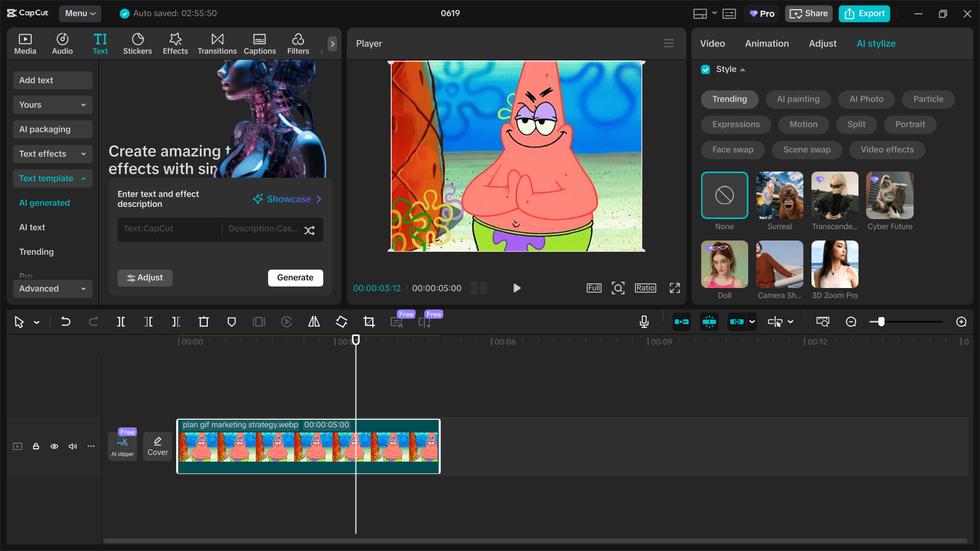Click the voiceover microphone icon
Viewport: 980px width, 551px height.
644,322
